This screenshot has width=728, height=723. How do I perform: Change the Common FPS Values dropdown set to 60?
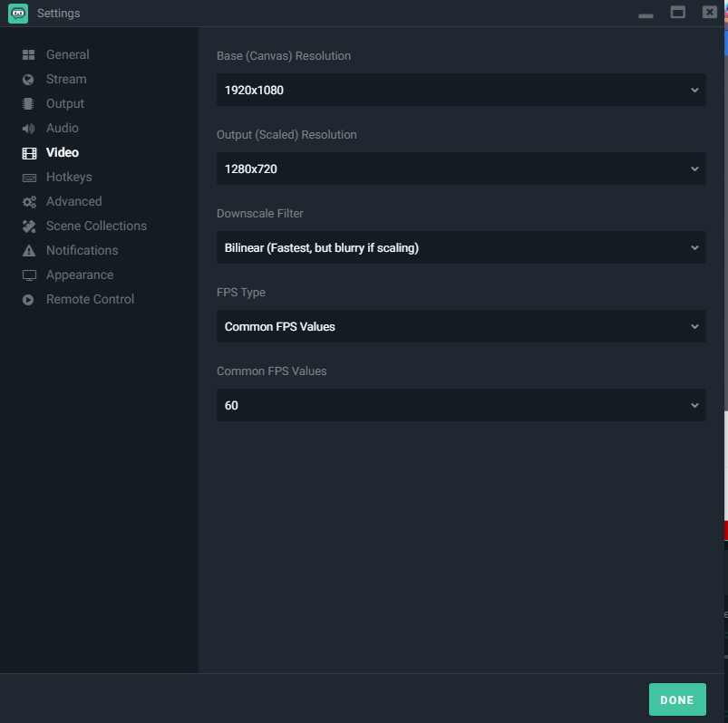(461, 405)
